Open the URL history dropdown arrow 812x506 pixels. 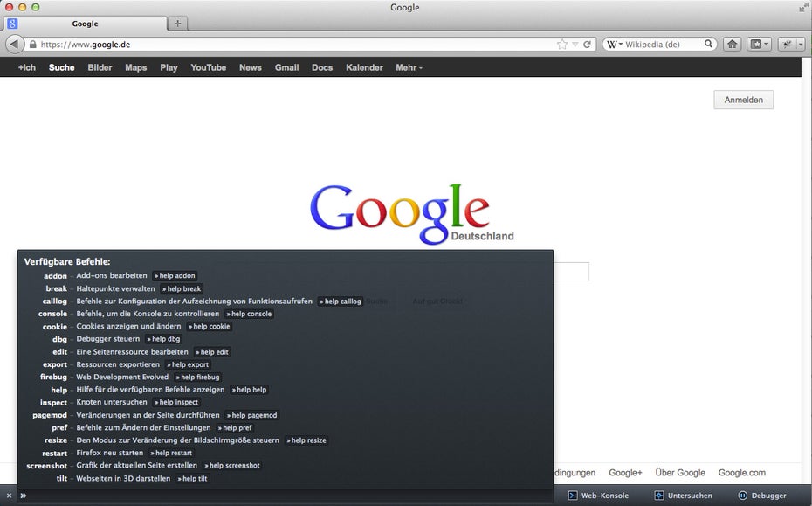[575, 44]
